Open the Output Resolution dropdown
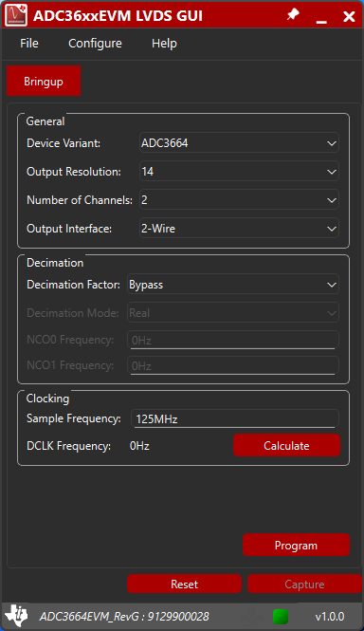This screenshot has width=364, height=631. pyautogui.click(x=239, y=172)
